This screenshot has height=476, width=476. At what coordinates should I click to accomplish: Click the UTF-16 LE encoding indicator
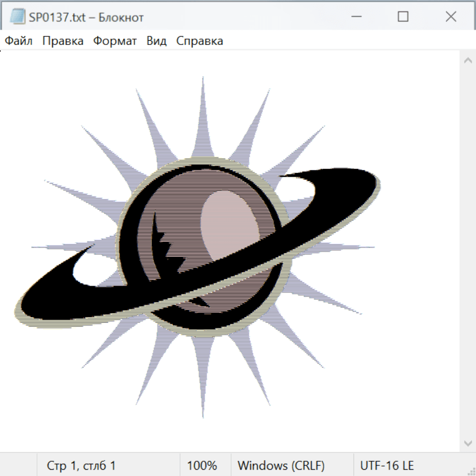pyautogui.click(x=387, y=466)
